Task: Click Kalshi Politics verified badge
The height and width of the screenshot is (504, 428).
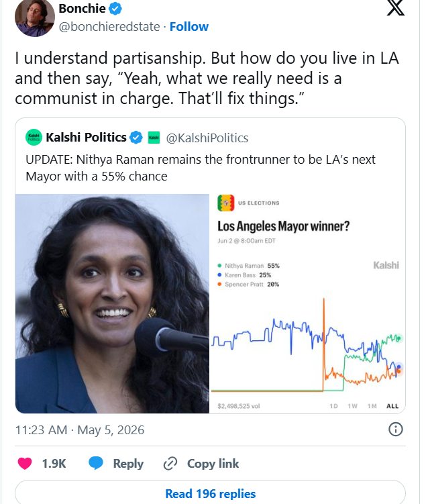Action: click(136, 138)
